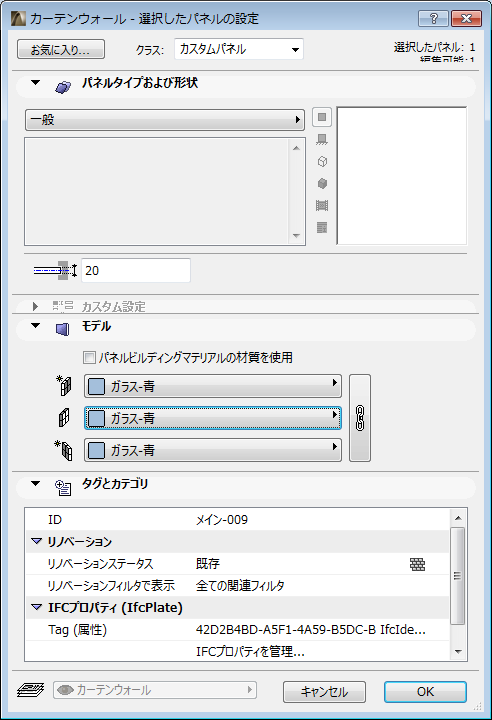Image resolution: width=492 pixels, height=720 pixels.
Task: Collapse the IFCプロパティ (IfcPlate) group
Action: (36, 607)
